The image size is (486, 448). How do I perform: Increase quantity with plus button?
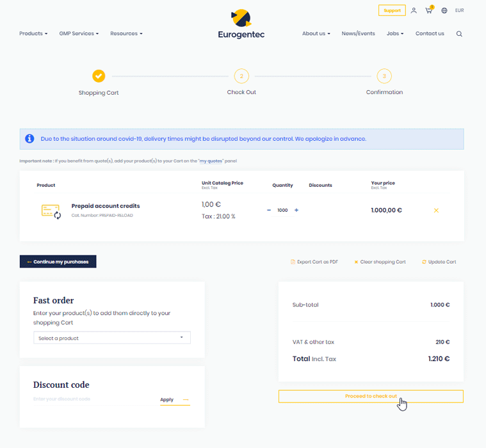(296, 210)
